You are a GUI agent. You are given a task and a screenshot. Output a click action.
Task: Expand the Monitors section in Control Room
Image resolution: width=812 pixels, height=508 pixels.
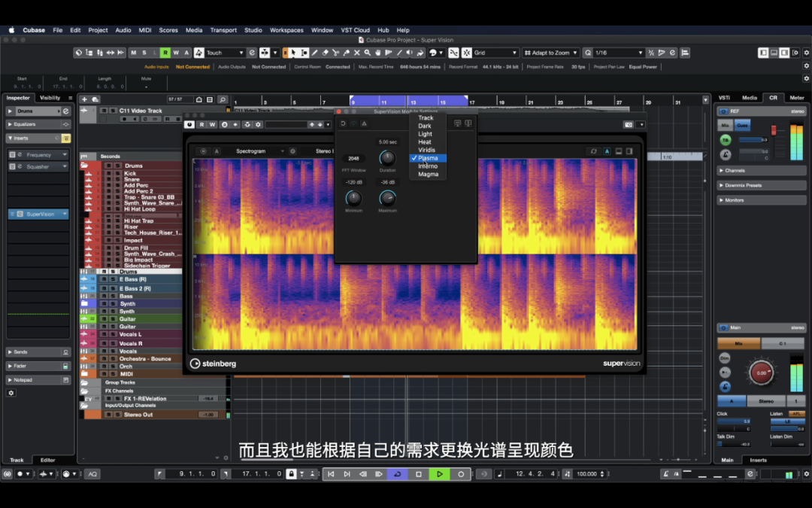point(761,200)
